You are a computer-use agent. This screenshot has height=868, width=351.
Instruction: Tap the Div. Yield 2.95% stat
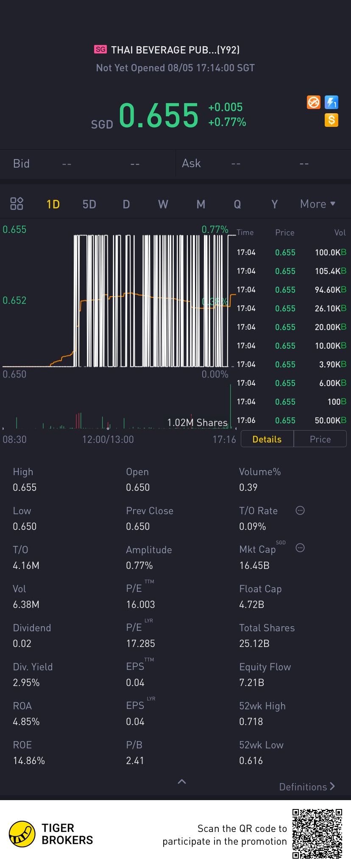tap(33, 675)
